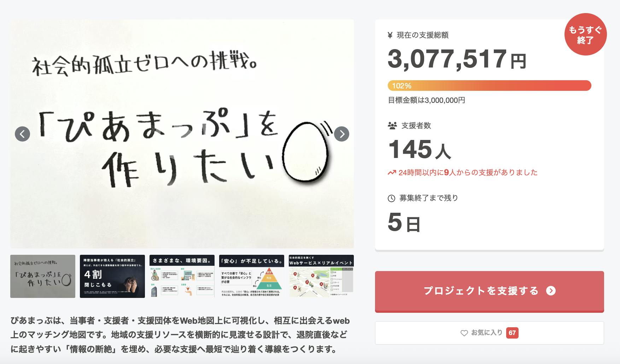The height and width of the screenshot is (364, 620).
Task: Open the 4割 閉じこもる thumbnail slide
Action: coord(112,276)
